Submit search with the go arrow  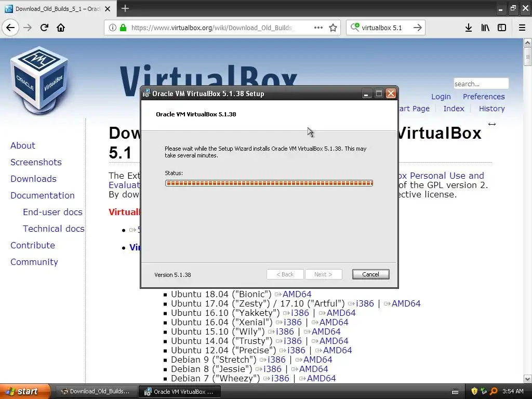tap(418, 28)
